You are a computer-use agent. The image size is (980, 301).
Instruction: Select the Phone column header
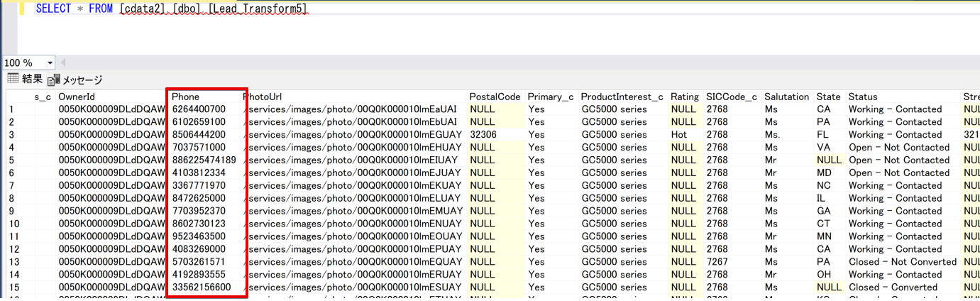pyautogui.click(x=186, y=97)
